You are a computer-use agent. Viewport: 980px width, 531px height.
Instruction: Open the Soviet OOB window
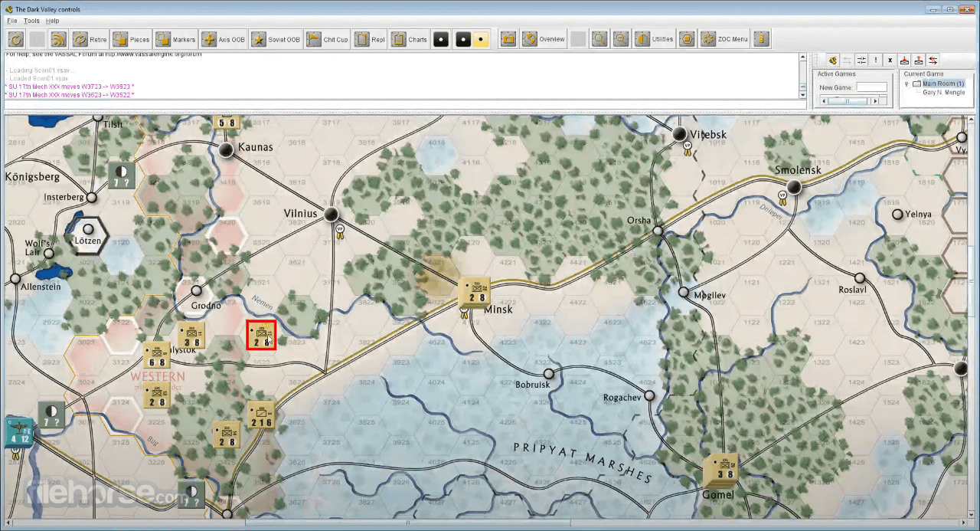276,39
